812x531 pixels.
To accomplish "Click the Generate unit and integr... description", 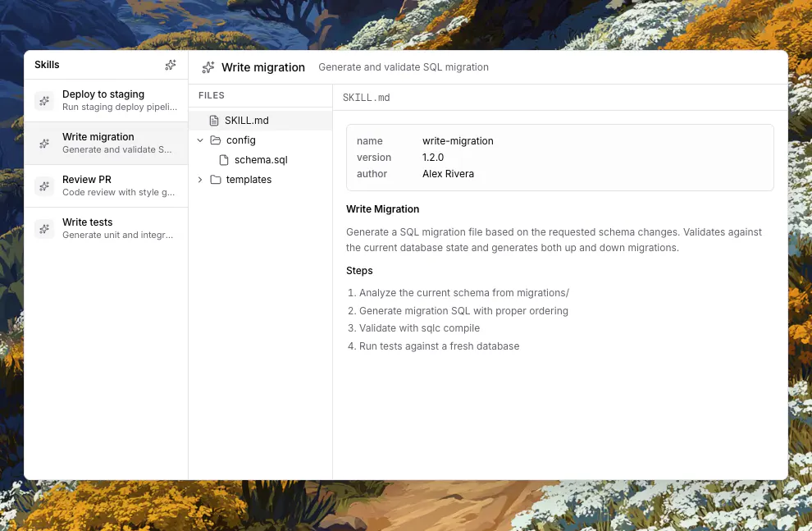I will point(117,235).
